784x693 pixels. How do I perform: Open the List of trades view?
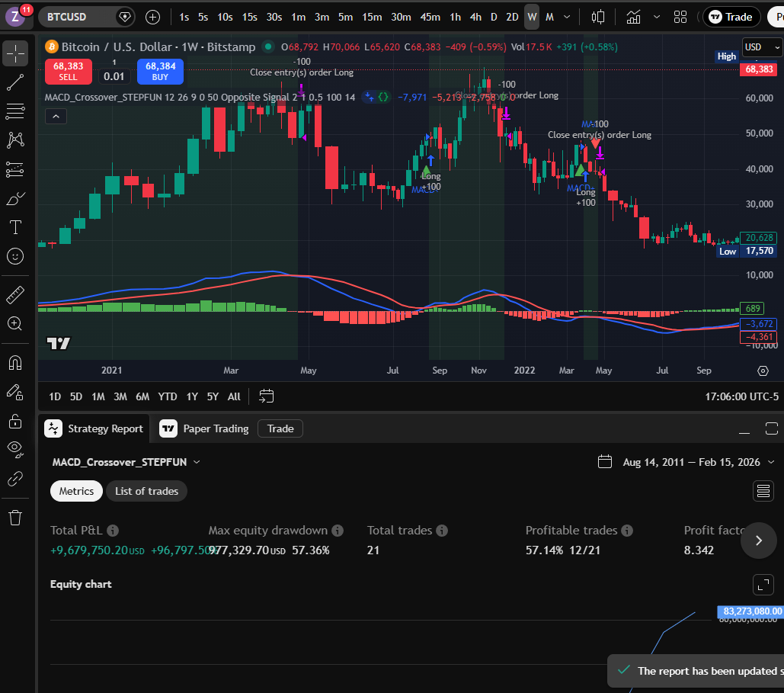tap(146, 491)
